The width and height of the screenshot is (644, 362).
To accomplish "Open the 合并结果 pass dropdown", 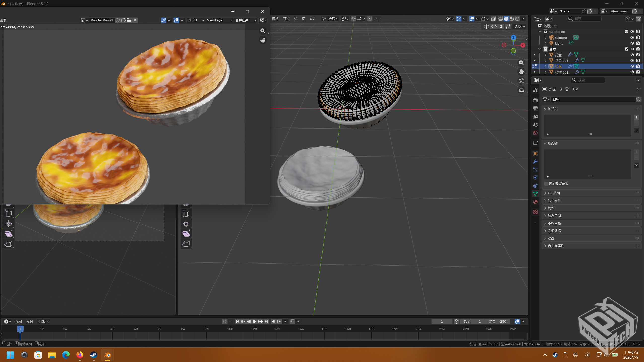I will (245, 20).
